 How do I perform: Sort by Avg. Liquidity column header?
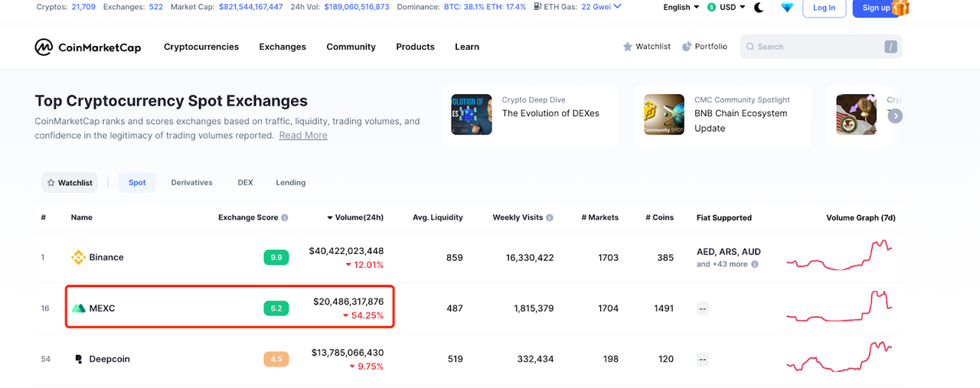pyautogui.click(x=438, y=218)
